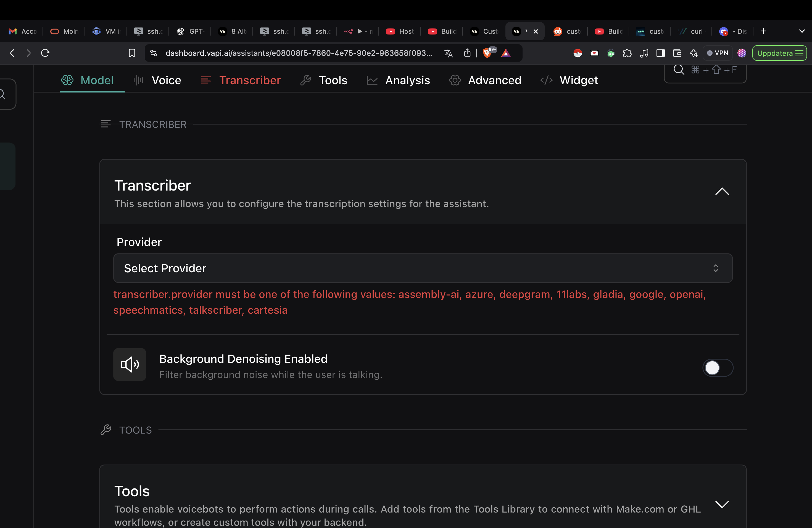Viewport: 812px width, 528px height.
Task: Expand the Tools card with down chevron
Action: click(722, 504)
